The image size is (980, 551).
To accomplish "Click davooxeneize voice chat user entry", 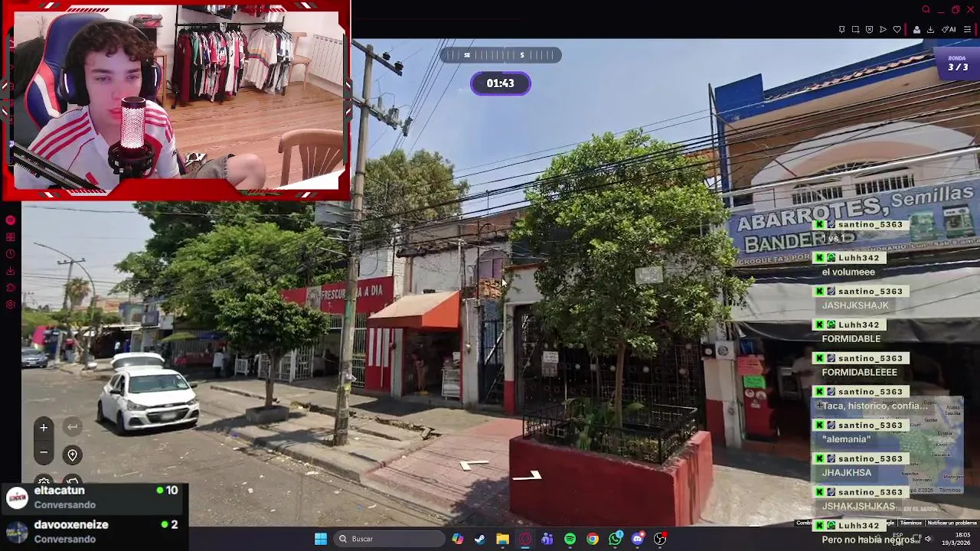I will coord(93,532).
